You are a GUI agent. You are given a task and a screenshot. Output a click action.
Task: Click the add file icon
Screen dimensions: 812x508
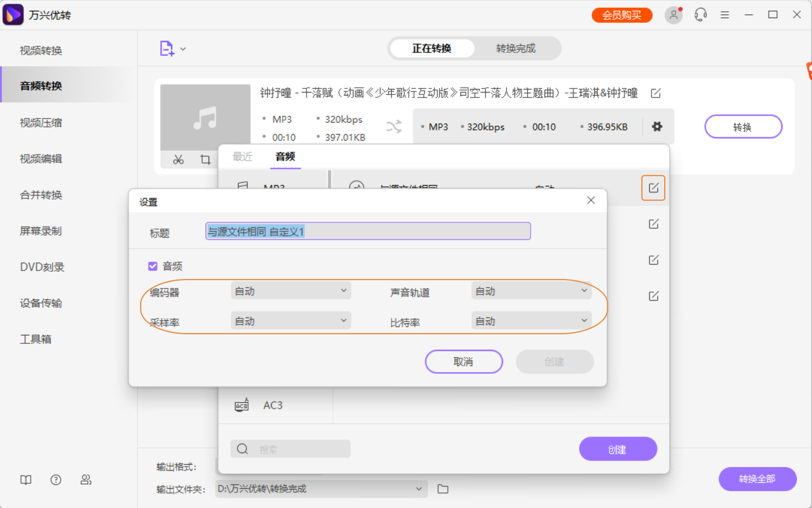pyautogui.click(x=166, y=49)
